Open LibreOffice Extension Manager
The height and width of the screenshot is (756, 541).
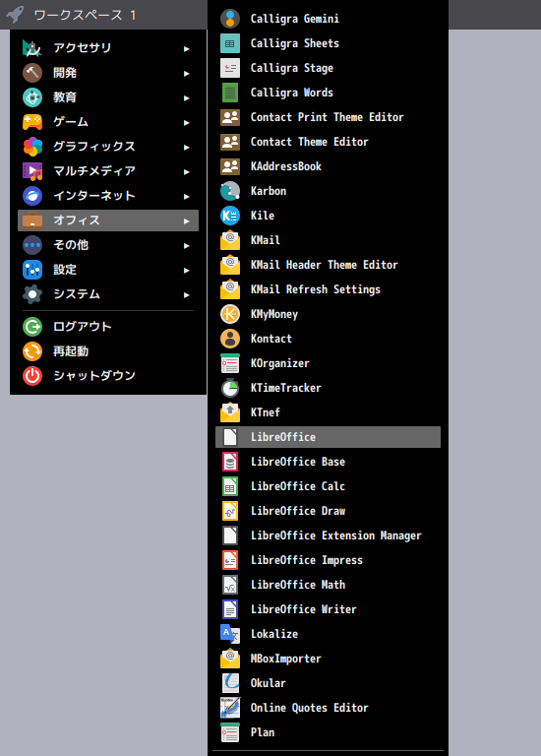329,535
